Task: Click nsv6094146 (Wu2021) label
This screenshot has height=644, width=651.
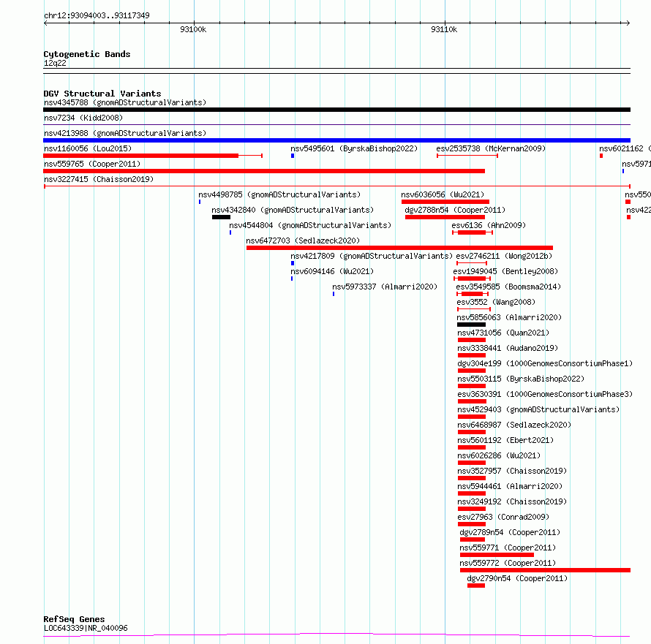Action: tap(332, 271)
